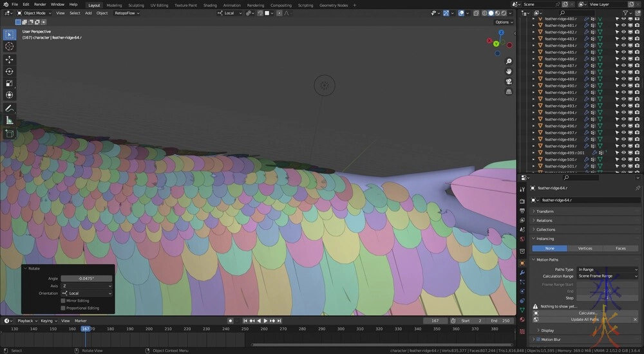Viewport: 644px width, 354px height.
Task: Enable the Proportional Editing checkbox
Action: coord(63,308)
